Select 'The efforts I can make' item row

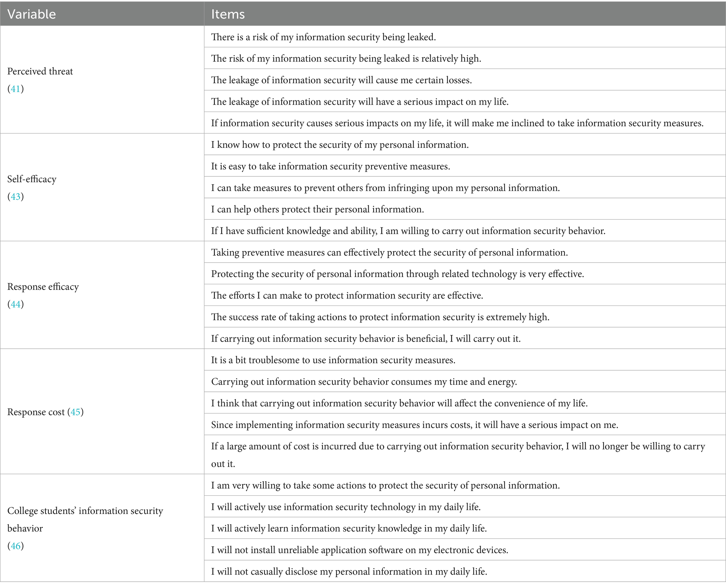tap(347, 296)
